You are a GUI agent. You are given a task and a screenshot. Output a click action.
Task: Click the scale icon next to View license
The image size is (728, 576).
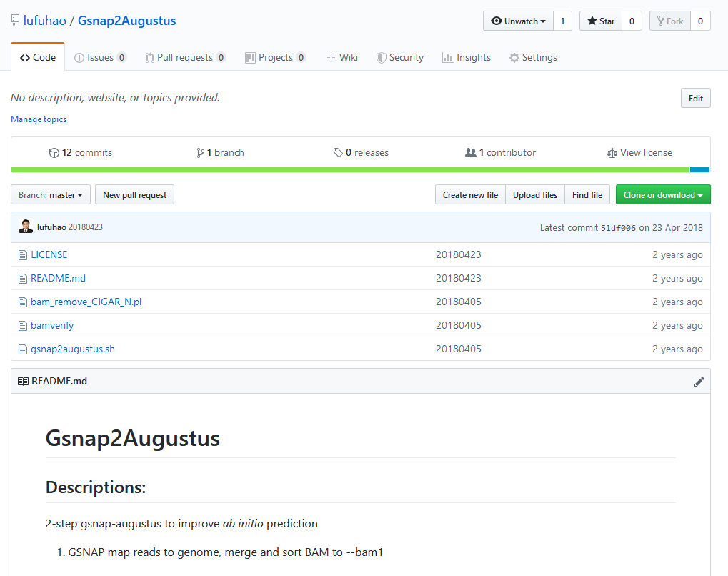tap(612, 153)
